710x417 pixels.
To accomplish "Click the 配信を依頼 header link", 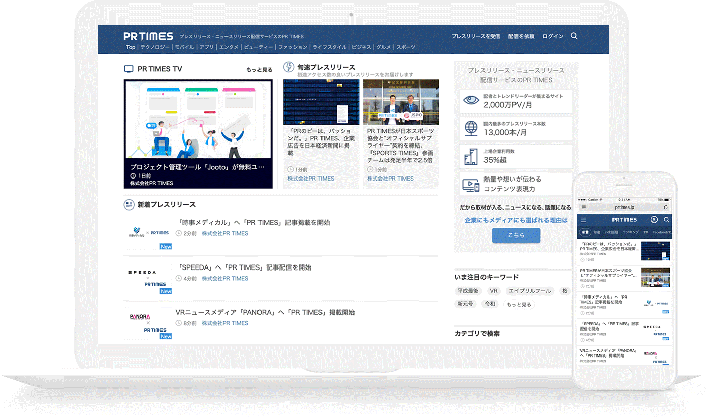I will [x=521, y=36].
